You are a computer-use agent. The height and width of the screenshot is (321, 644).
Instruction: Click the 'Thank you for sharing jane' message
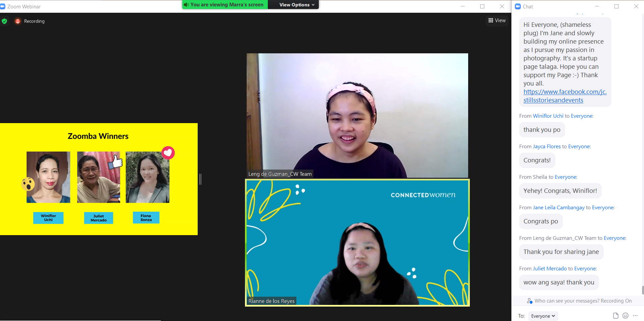[x=561, y=252]
